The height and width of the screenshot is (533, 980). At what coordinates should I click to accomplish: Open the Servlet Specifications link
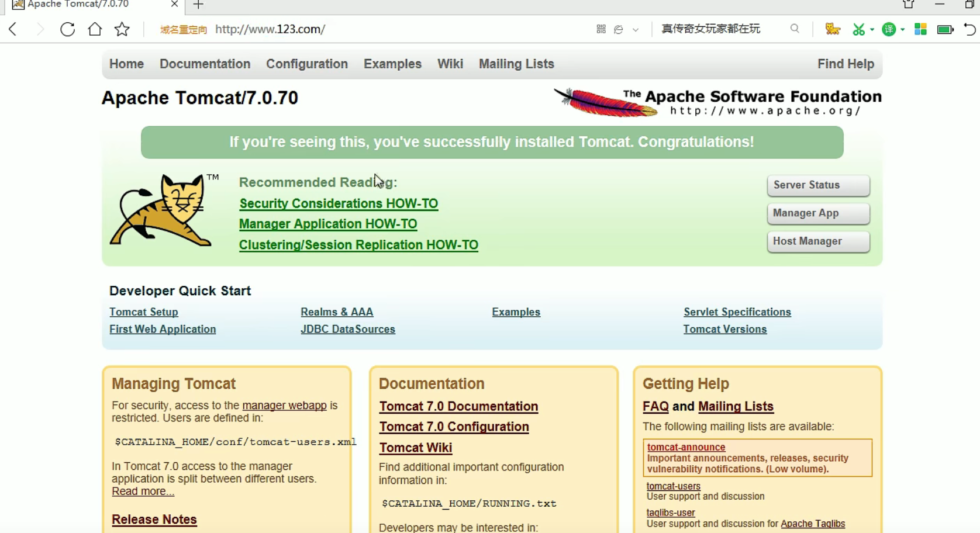tap(737, 312)
